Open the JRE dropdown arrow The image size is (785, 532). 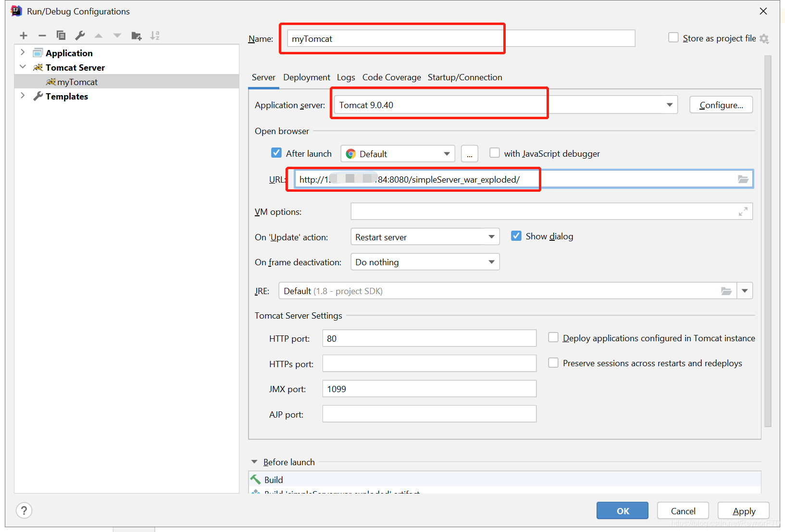(745, 291)
